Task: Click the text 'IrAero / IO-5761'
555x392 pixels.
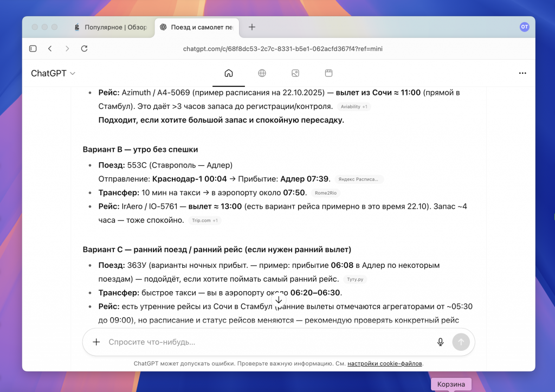Action: pos(150,207)
